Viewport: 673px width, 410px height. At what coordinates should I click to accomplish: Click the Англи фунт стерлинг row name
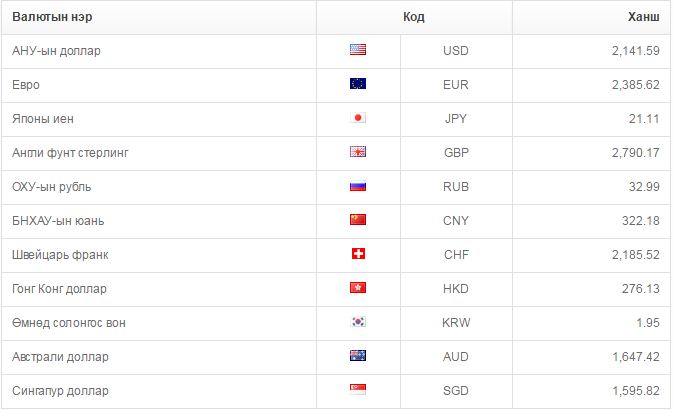pyautogui.click(x=70, y=153)
